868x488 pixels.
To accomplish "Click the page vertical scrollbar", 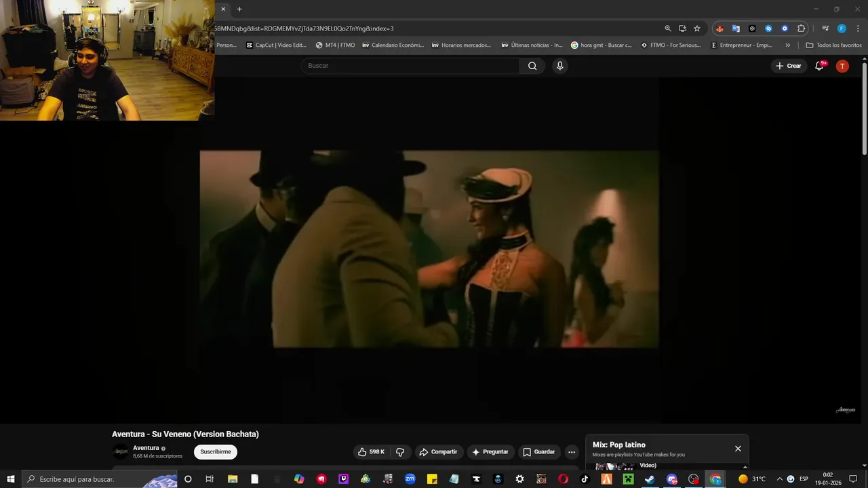I will pos(864,108).
